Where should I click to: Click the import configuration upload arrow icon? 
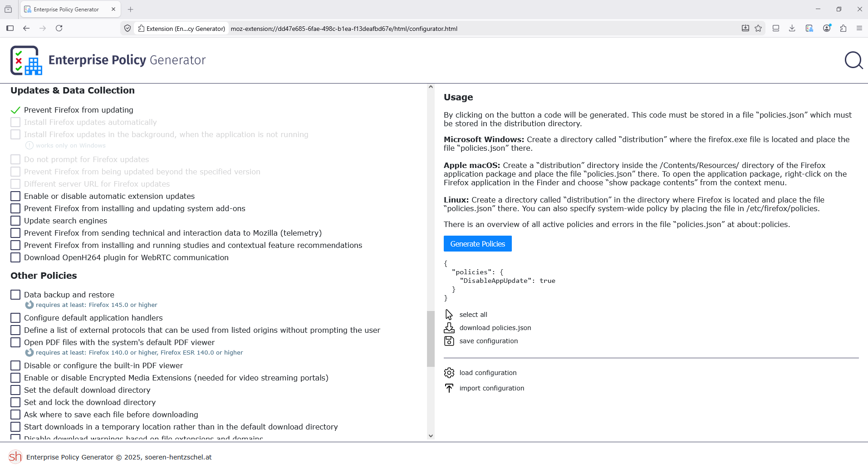pos(449,388)
